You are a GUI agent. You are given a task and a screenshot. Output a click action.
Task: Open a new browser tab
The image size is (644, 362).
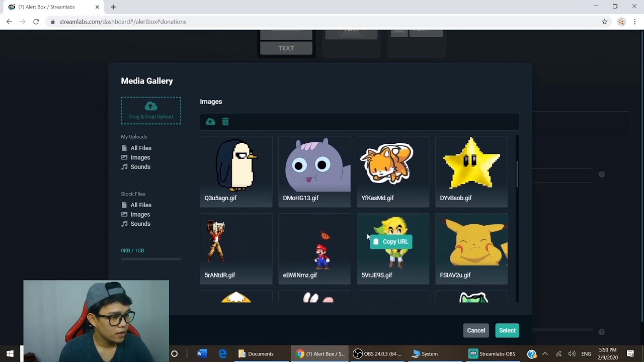(113, 7)
